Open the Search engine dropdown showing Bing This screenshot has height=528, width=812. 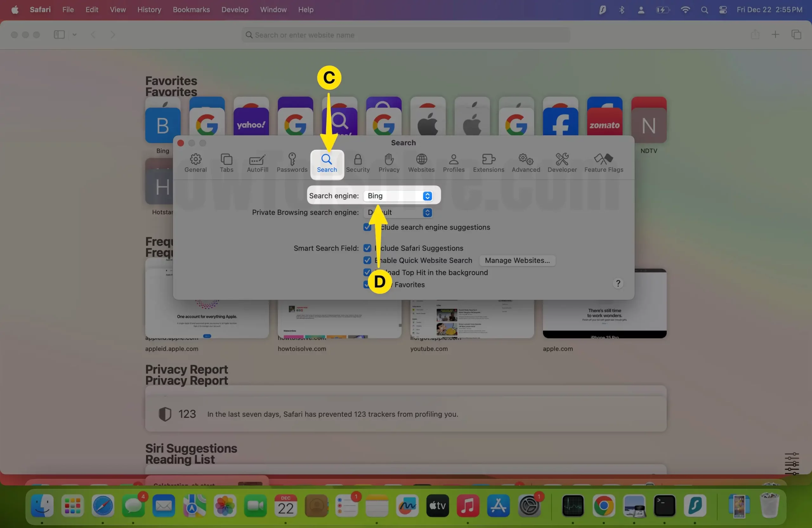[398, 196]
